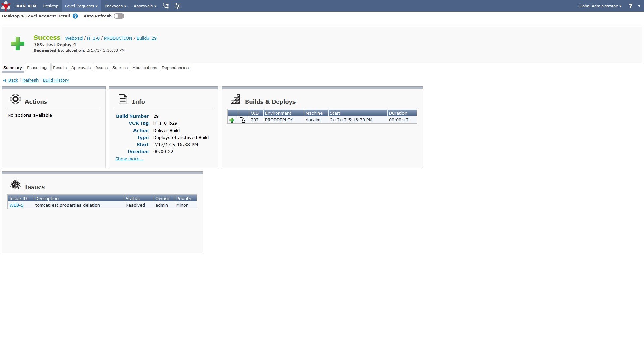
Task: Open the PRODUCTION level link
Action: click(x=118, y=38)
